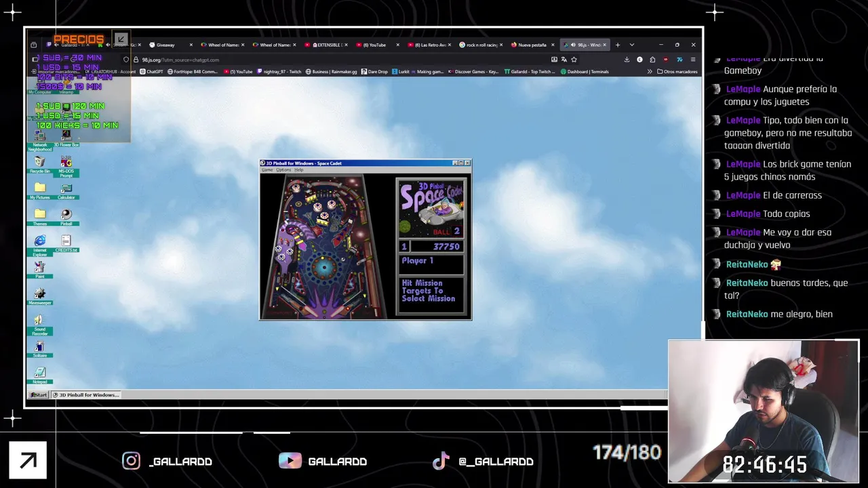Open the CREDITS.txt file icon

tap(66, 243)
